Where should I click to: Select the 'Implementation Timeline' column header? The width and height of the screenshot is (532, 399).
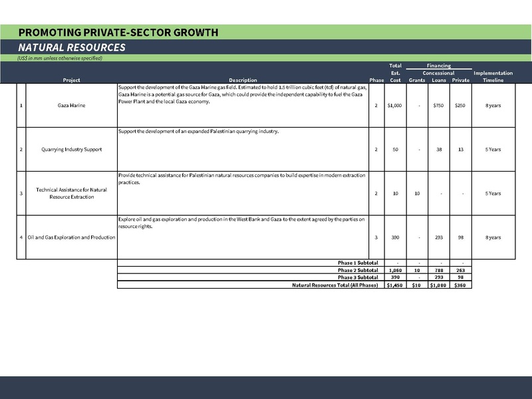[493, 76]
